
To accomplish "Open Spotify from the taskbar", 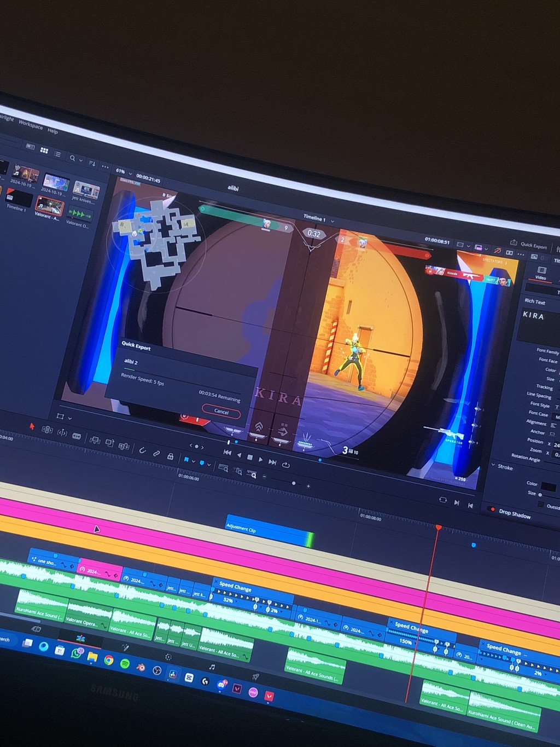I will coord(125,663).
